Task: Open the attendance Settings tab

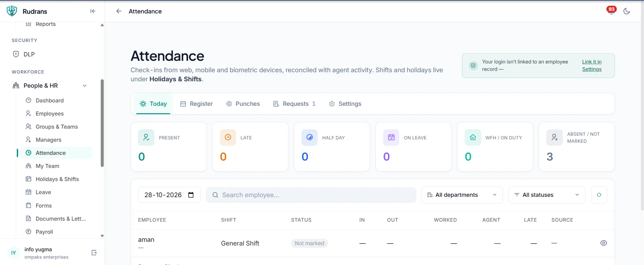Action: coord(345,104)
